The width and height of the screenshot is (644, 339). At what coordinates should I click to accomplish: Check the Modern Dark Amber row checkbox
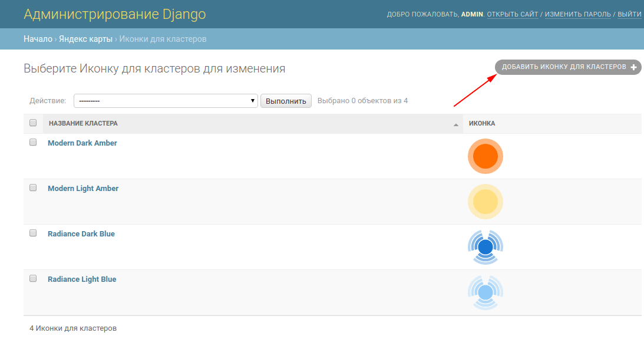pos(33,143)
